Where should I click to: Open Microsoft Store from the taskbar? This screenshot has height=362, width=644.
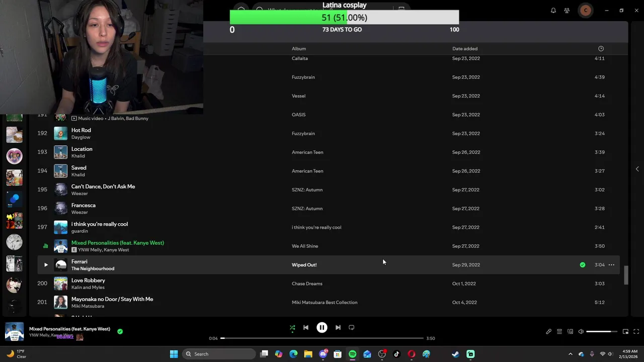[338, 354]
